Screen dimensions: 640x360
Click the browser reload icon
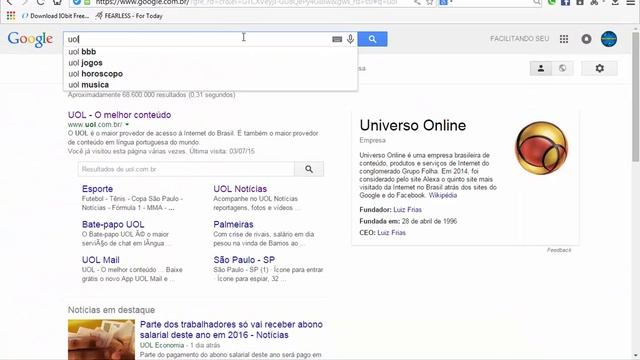point(40,2)
